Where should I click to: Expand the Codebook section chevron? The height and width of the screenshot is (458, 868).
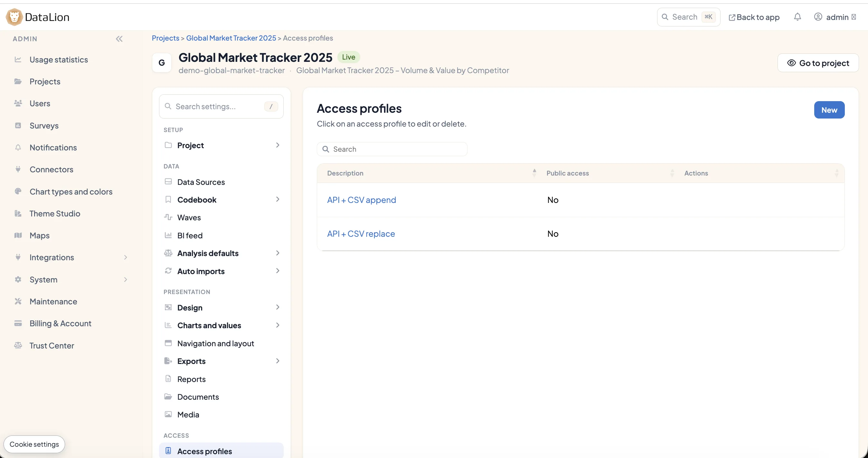click(278, 199)
